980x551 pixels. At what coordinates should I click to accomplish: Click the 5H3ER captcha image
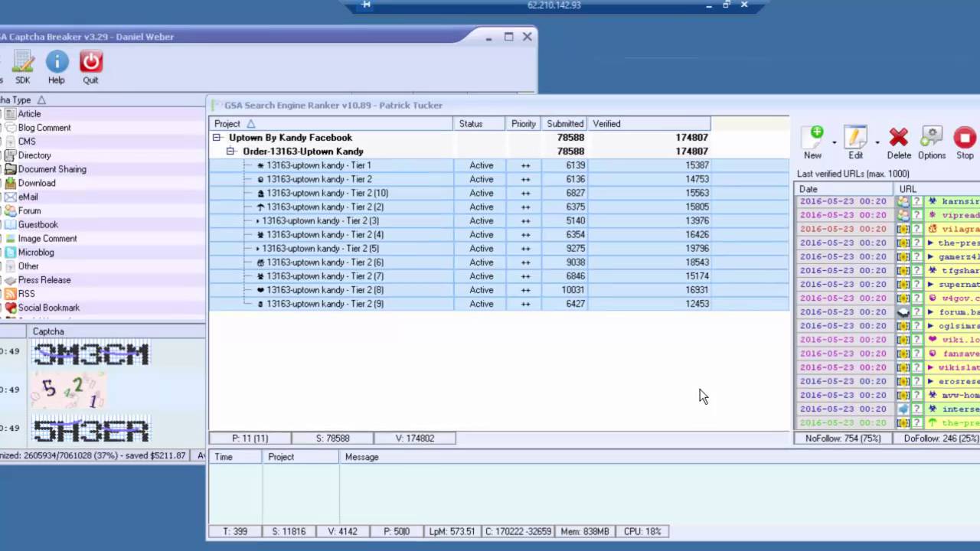(90, 429)
